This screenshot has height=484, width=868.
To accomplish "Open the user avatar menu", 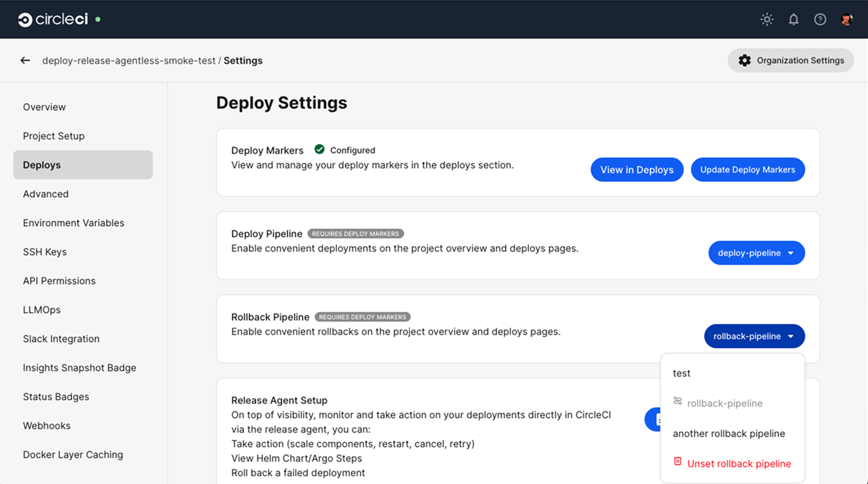I will (846, 19).
